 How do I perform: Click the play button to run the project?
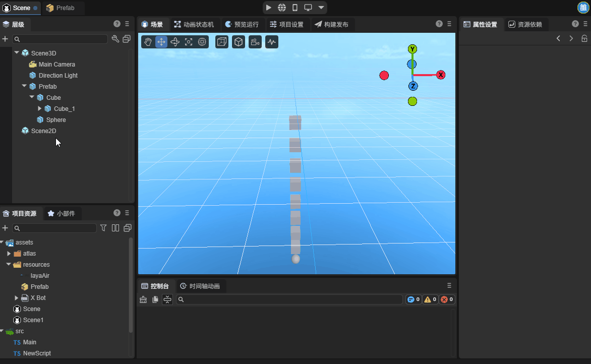pyautogui.click(x=269, y=8)
